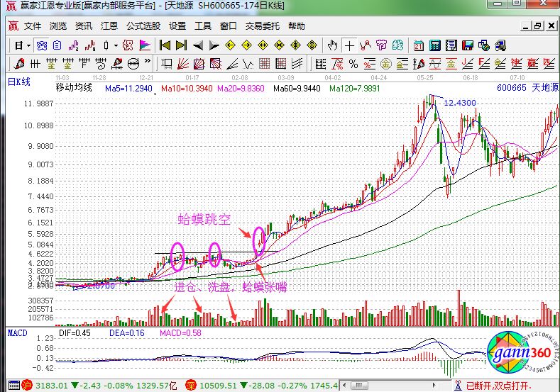Click the calendar icon in the toolbar

418,45
